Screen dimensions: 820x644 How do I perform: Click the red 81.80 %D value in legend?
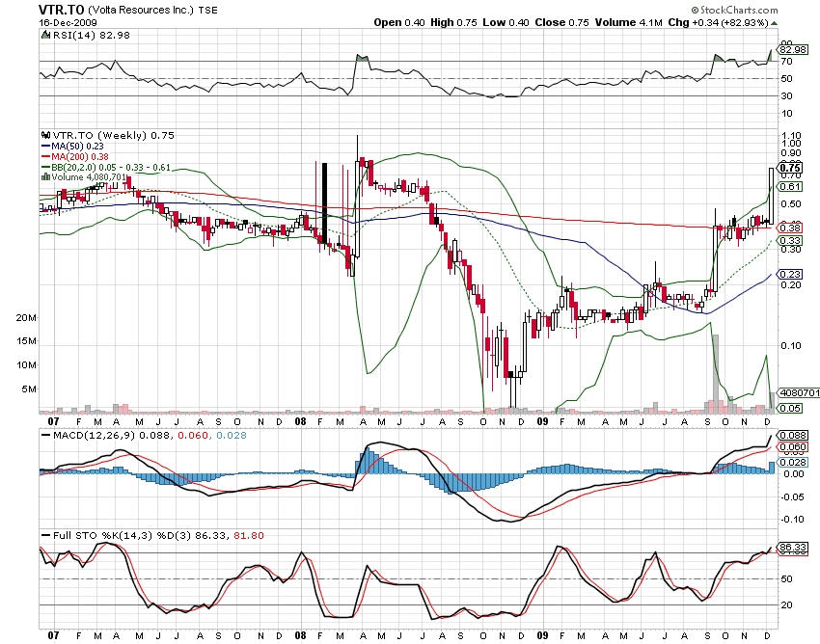tap(249, 536)
